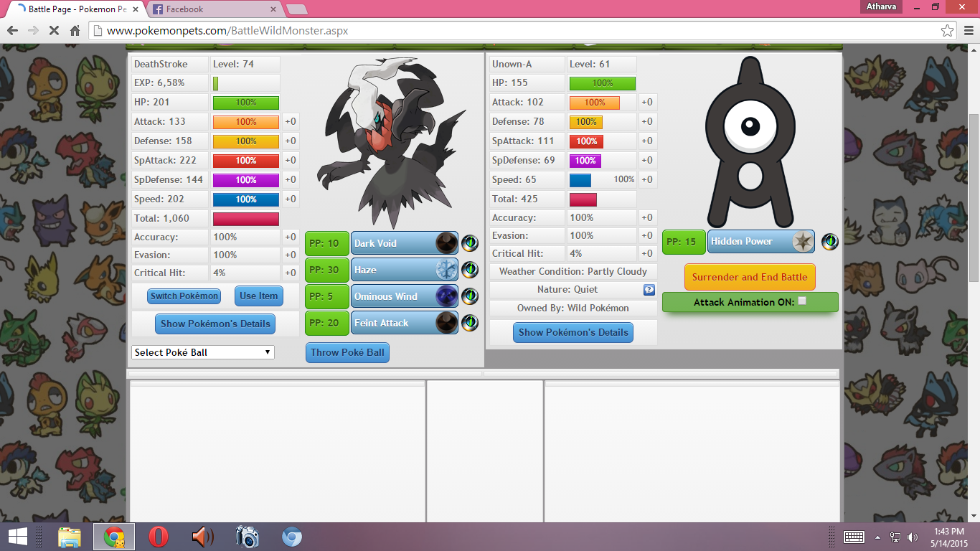
Task: Select the Battle Page browser tab
Action: (x=75, y=9)
